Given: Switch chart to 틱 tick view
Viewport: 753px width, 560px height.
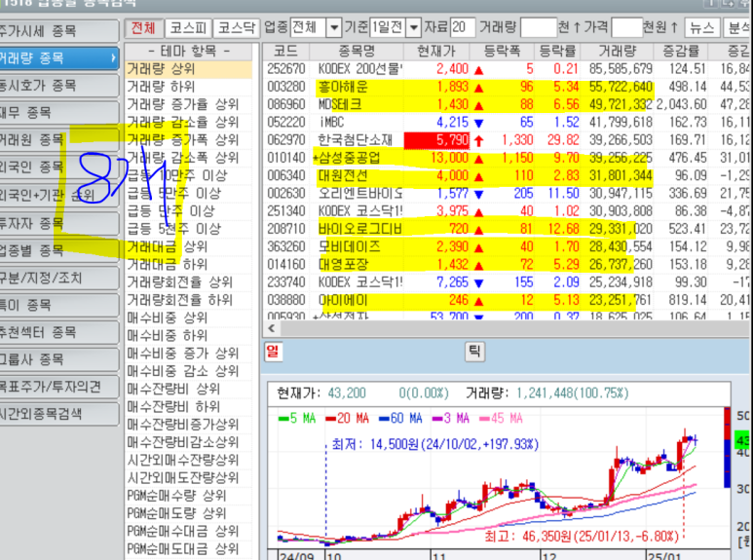Looking at the screenshot, I should click(x=474, y=352).
